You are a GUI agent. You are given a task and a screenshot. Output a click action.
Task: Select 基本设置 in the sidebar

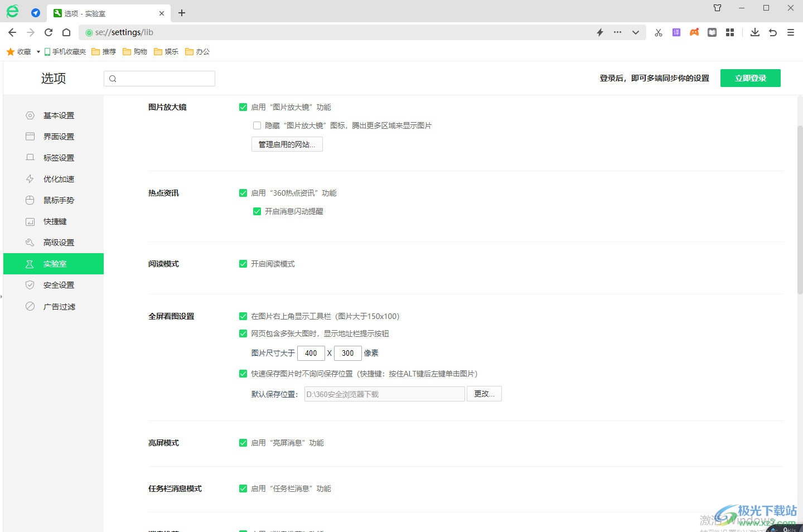tap(54, 115)
